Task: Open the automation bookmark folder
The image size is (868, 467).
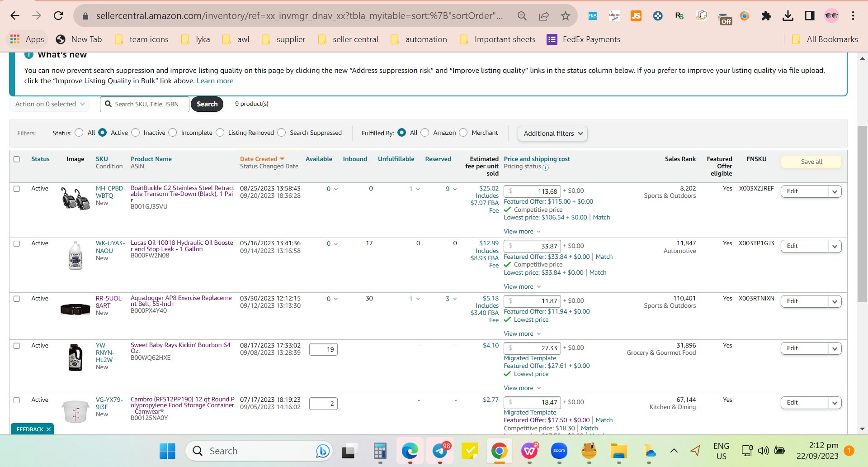Action: (x=419, y=39)
